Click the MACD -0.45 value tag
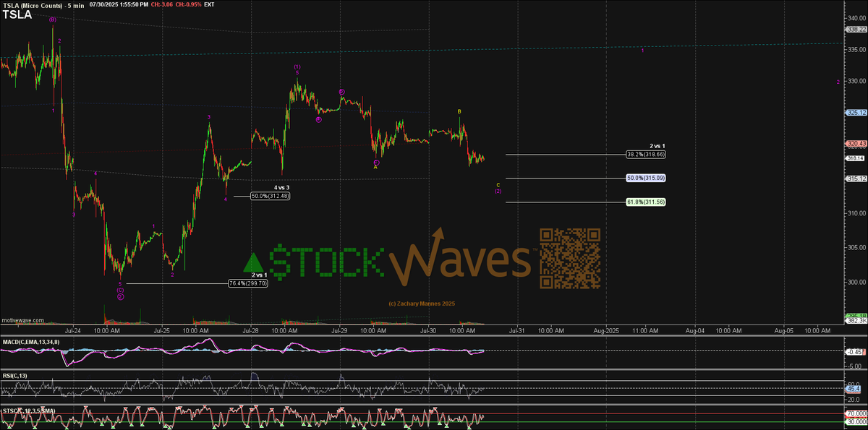 click(x=856, y=352)
